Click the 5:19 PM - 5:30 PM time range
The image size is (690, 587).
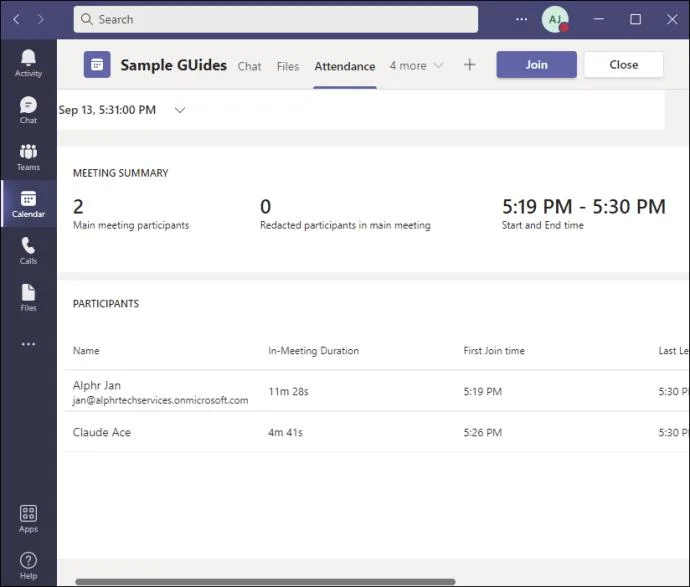tap(584, 206)
